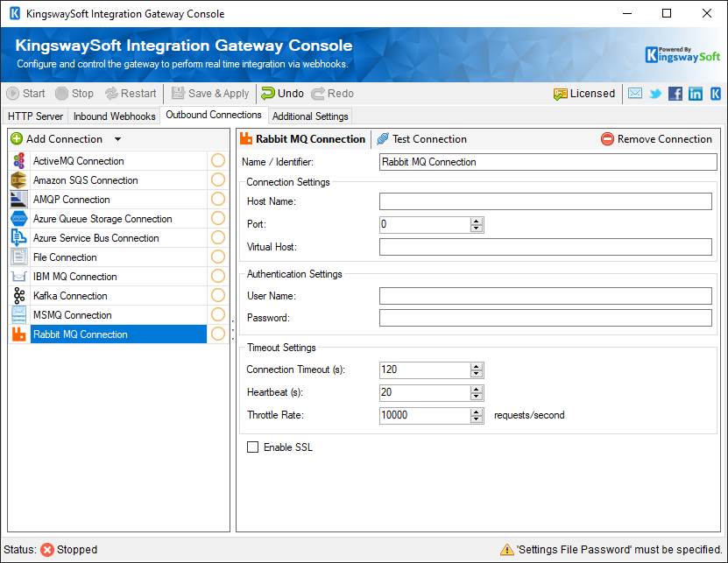Select Azure Service Bus Connection row
Screen dimensions: 728x563
(118, 237)
